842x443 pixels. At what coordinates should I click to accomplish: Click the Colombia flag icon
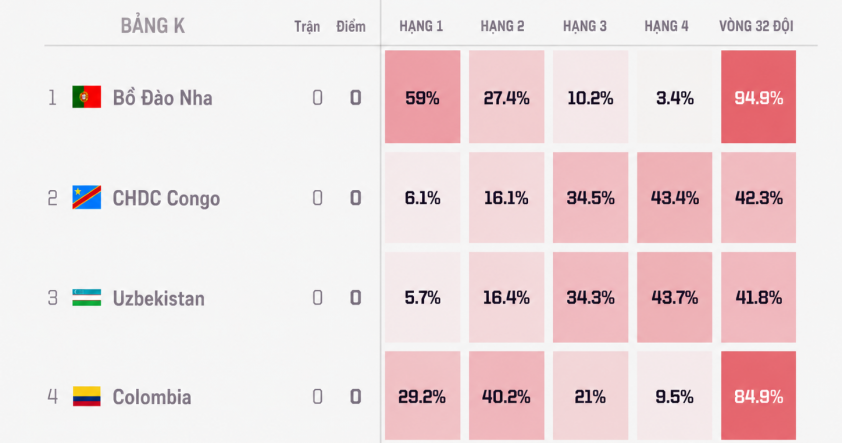pos(86,396)
